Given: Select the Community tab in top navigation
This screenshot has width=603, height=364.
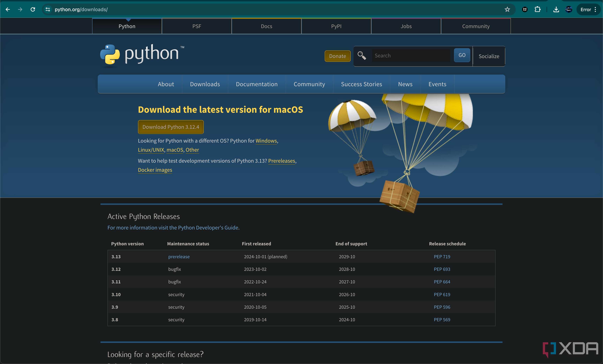Looking at the screenshot, I should 475,26.
